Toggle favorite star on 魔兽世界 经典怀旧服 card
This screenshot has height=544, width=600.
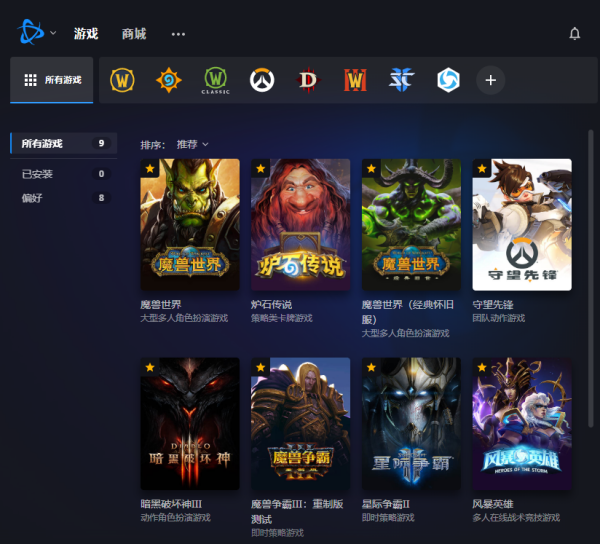tap(371, 168)
